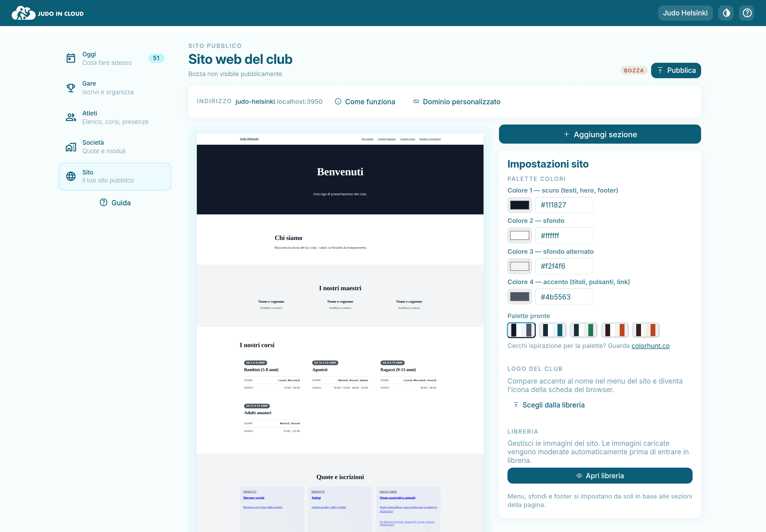Viewport: 766px width, 532px height.
Task: Click the #4b5563 hex input field
Action: coord(564,297)
